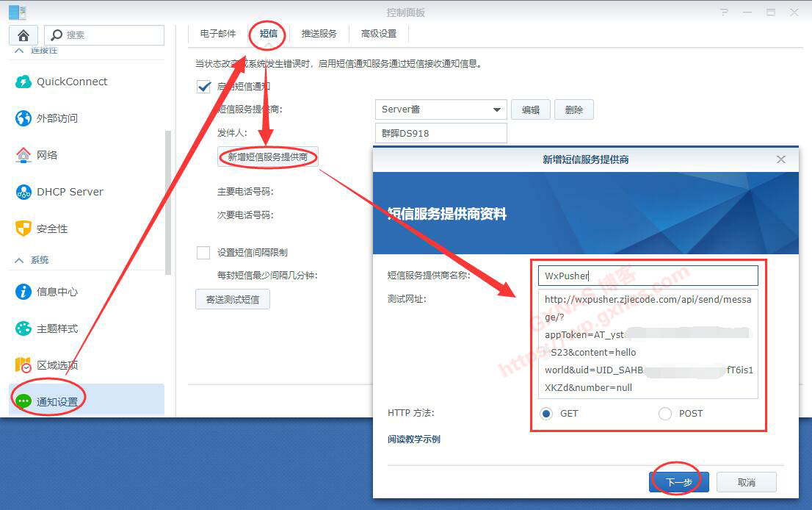Open 主题样式 palette icon
The width and height of the screenshot is (812, 510).
click(23, 328)
